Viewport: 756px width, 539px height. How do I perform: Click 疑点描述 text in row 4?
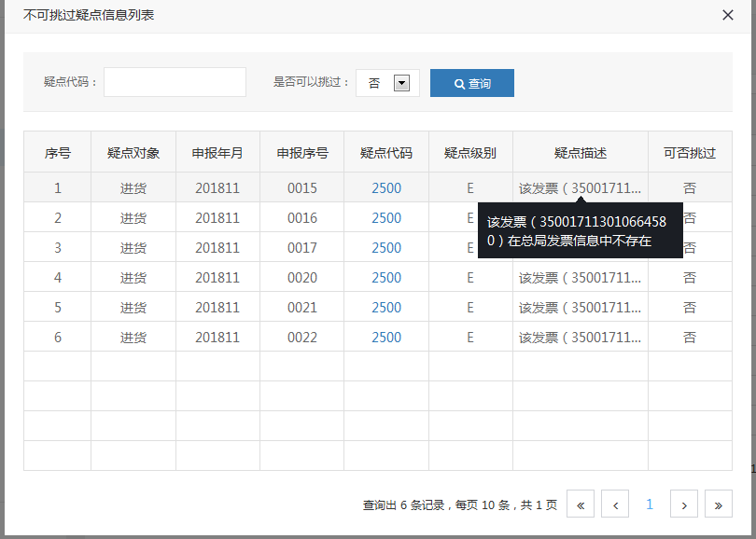click(581, 278)
